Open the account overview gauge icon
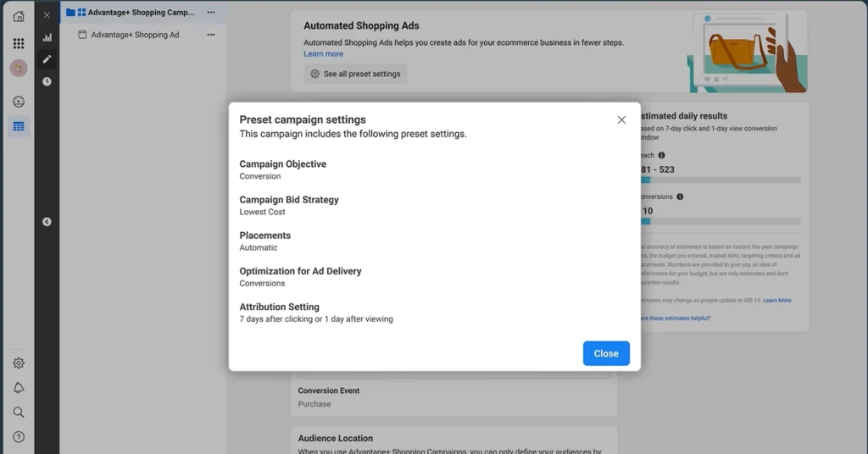This screenshot has width=868, height=454. pyautogui.click(x=19, y=102)
